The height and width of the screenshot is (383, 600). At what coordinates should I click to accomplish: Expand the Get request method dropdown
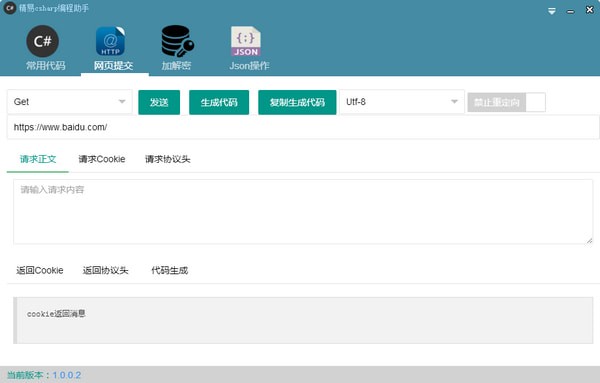pyautogui.click(x=70, y=102)
